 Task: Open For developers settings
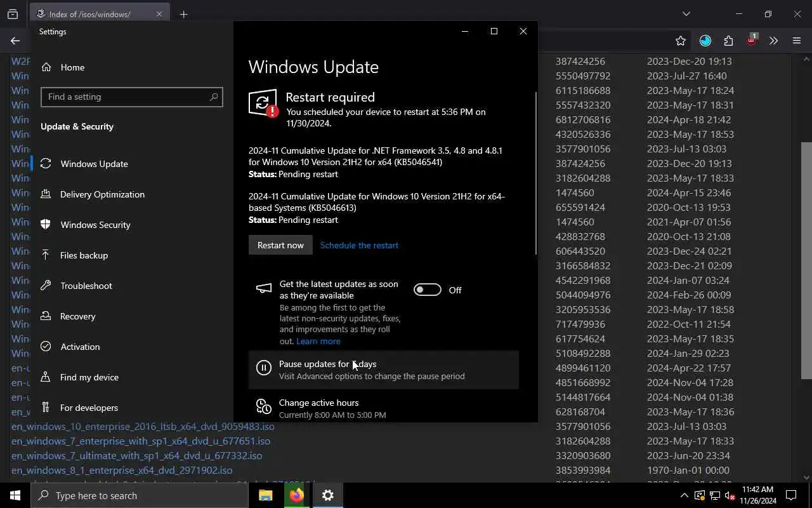pyautogui.click(x=89, y=408)
